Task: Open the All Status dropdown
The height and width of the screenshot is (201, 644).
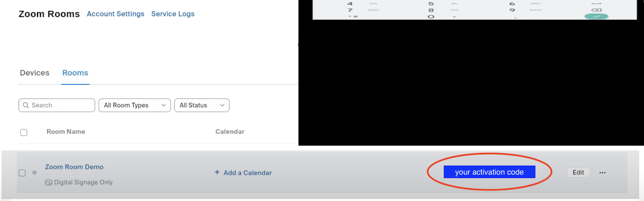Action: (x=202, y=105)
